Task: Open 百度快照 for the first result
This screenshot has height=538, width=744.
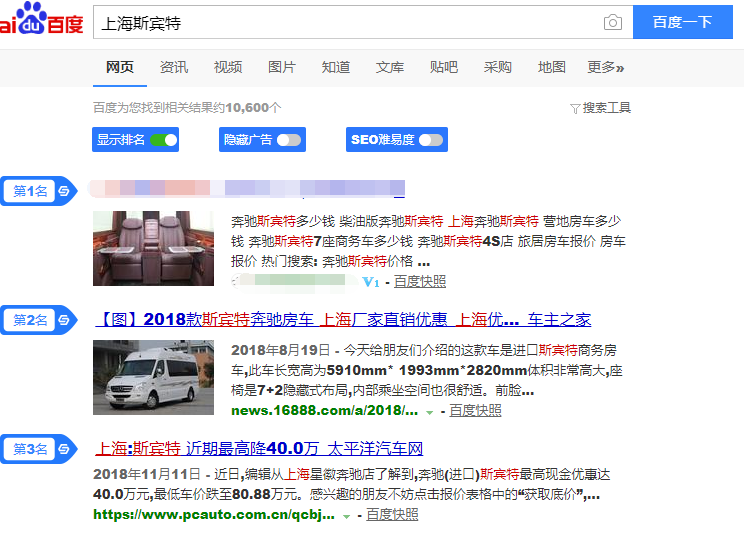Action: [x=420, y=282]
